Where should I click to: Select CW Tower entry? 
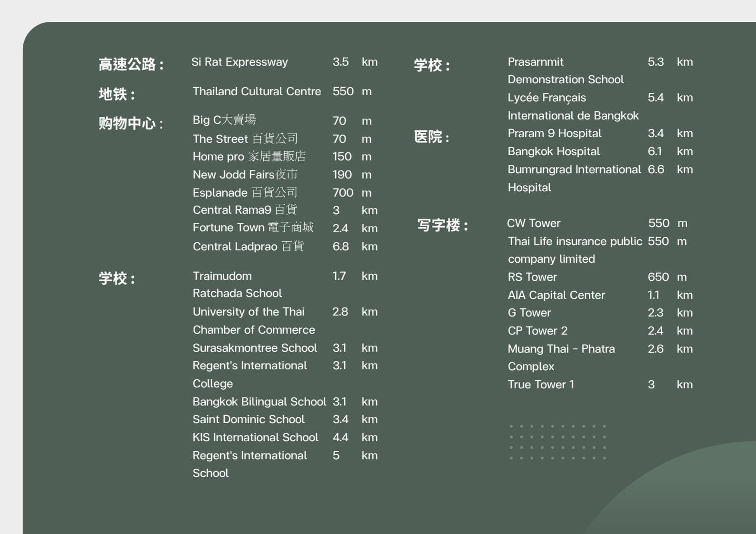coord(534,223)
